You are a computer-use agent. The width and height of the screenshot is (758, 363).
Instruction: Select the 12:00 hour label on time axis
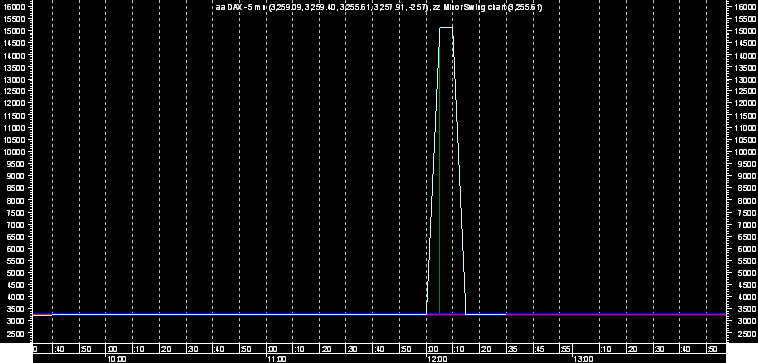pos(437,359)
